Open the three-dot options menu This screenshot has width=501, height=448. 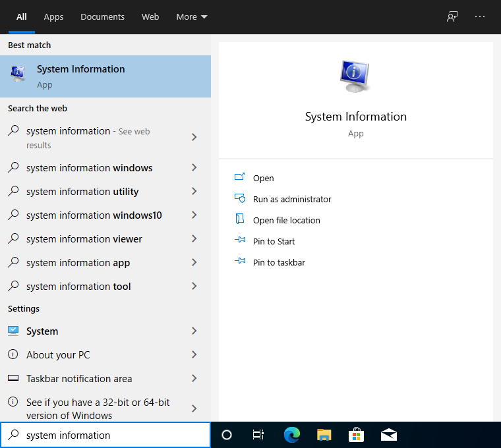click(x=480, y=16)
